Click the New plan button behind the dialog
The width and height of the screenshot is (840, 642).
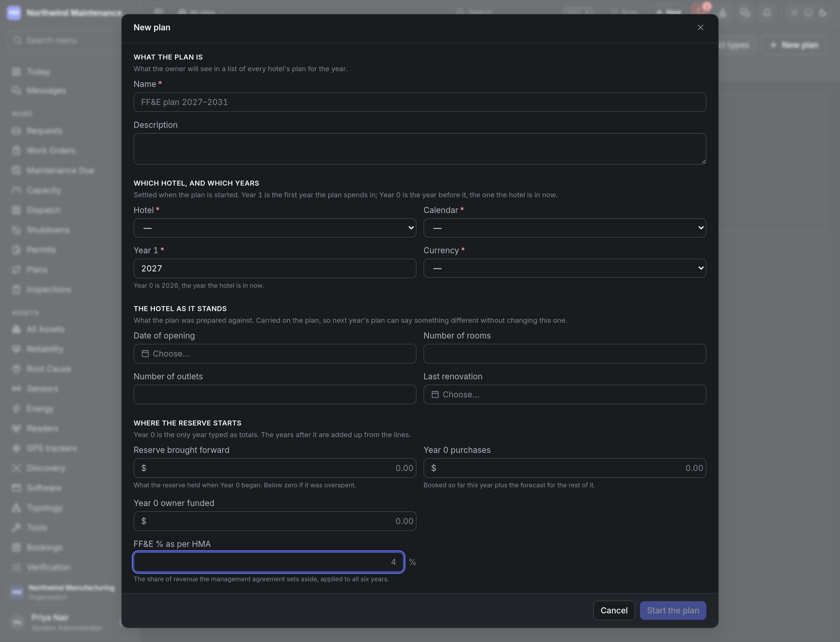pos(794,45)
